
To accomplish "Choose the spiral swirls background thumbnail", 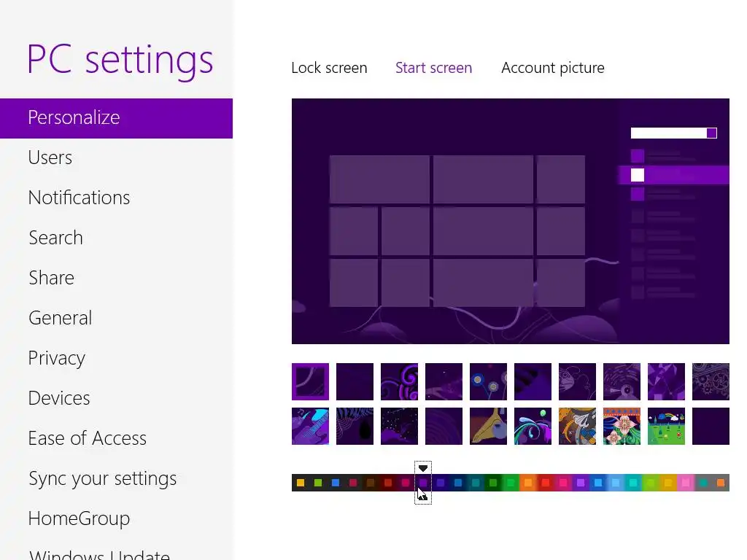I will (x=399, y=381).
